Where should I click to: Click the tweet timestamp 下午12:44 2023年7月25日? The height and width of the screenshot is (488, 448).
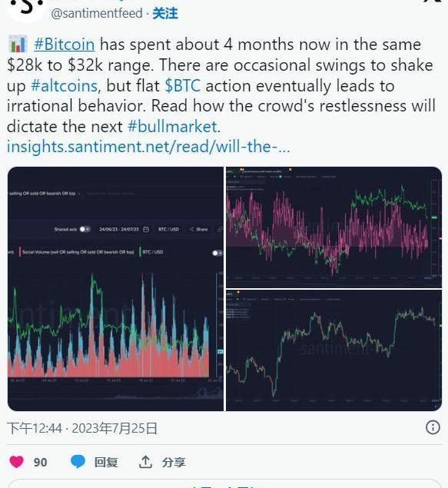coord(82,428)
